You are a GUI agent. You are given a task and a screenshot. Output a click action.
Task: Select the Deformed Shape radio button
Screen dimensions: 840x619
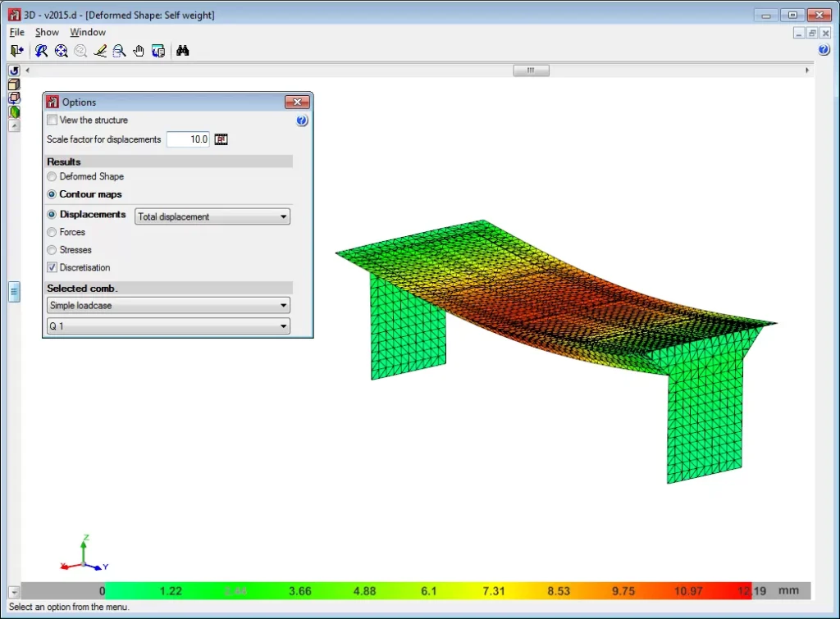52,176
